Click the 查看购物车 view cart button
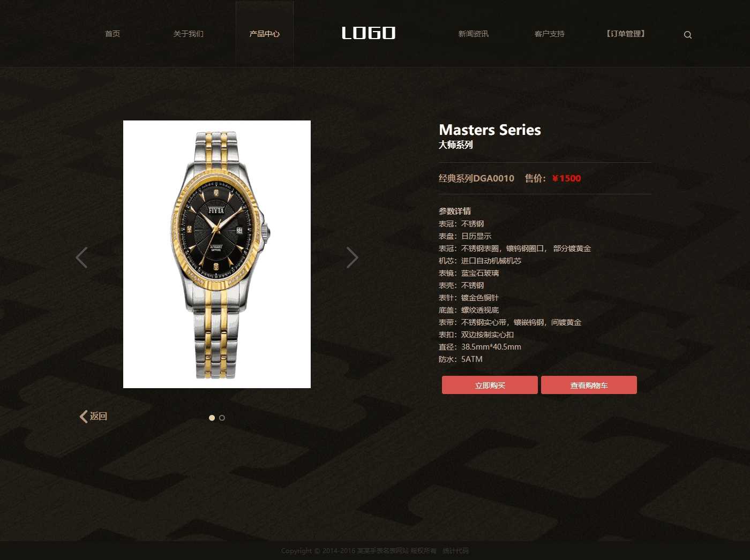Viewport: 750px width, 560px height. [x=589, y=385]
